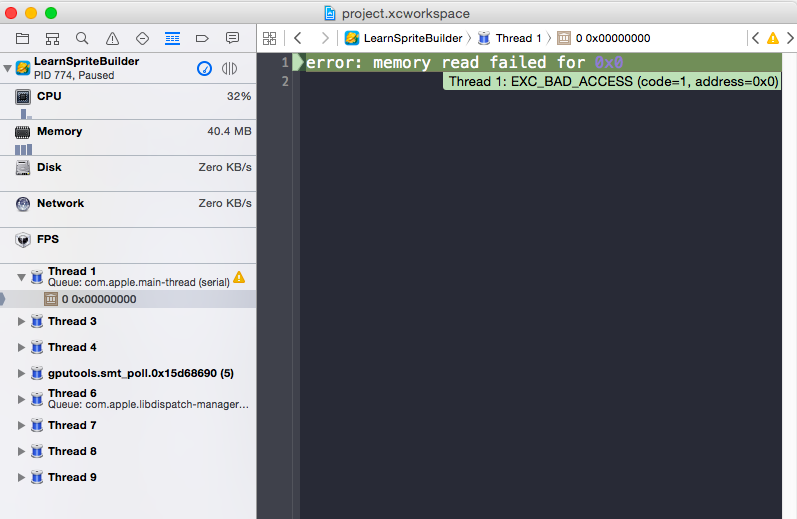Expand Thread 3

pyautogui.click(x=21, y=321)
